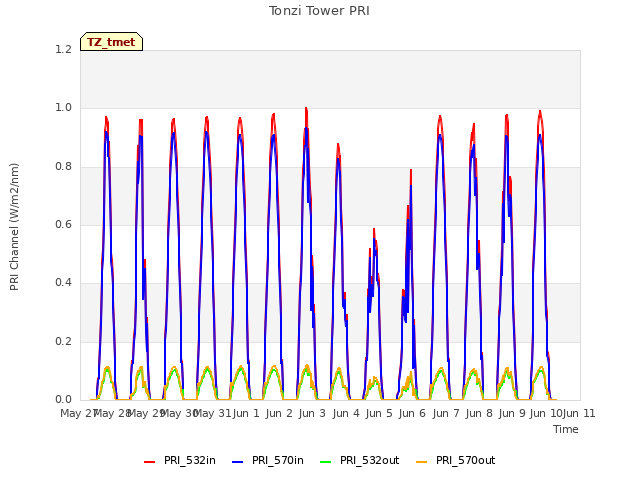Toggle PRI_532in legend entry
This screenshot has height=480, width=640.
pos(180,460)
